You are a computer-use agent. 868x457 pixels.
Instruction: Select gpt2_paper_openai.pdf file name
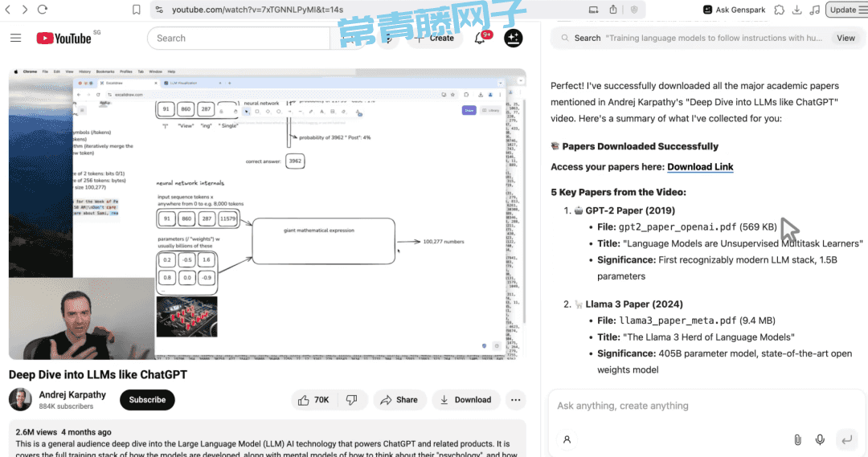tap(678, 226)
